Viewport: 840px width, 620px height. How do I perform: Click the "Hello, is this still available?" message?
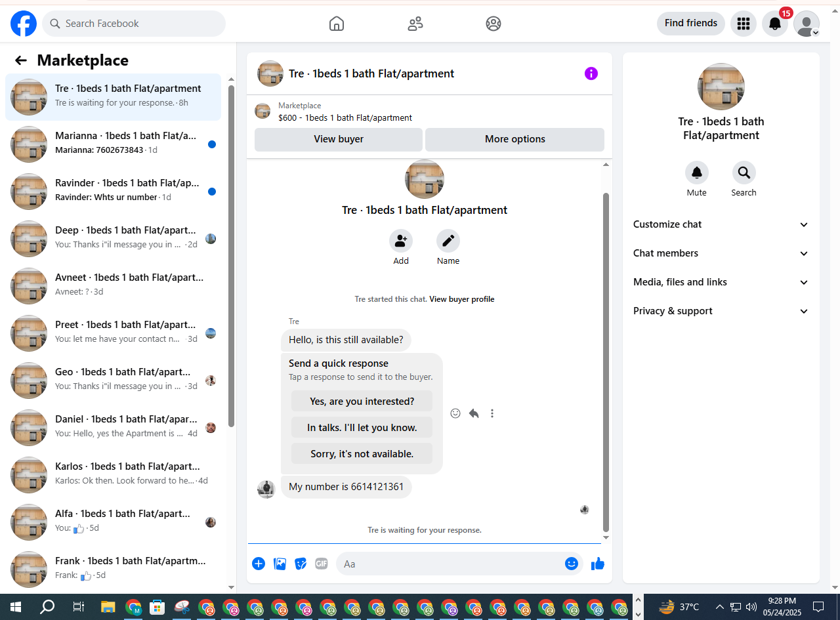pyautogui.click(x=346, y=340)
